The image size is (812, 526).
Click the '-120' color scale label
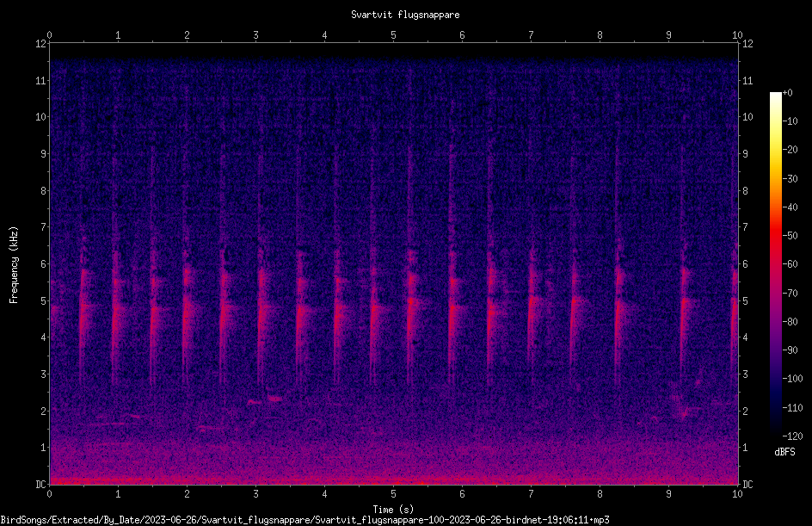pos(792,436)
